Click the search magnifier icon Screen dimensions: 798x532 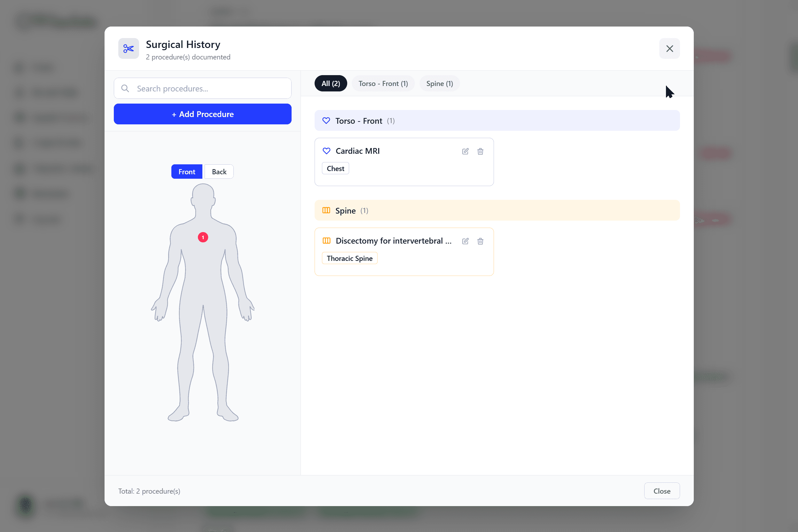pyautogui.click(x=125, y=88)
